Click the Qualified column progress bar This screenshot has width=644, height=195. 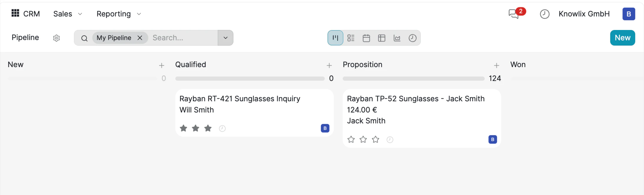point(250,79)
